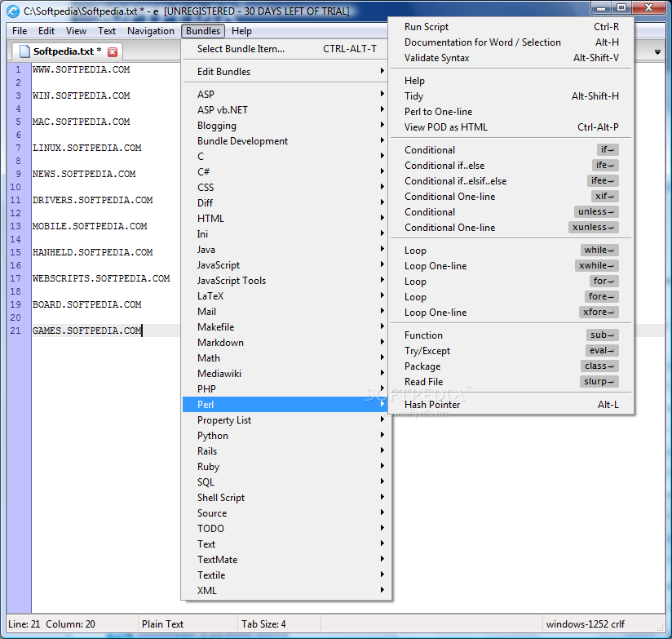Open the Help menu in the menu bar

pos(241,31)
